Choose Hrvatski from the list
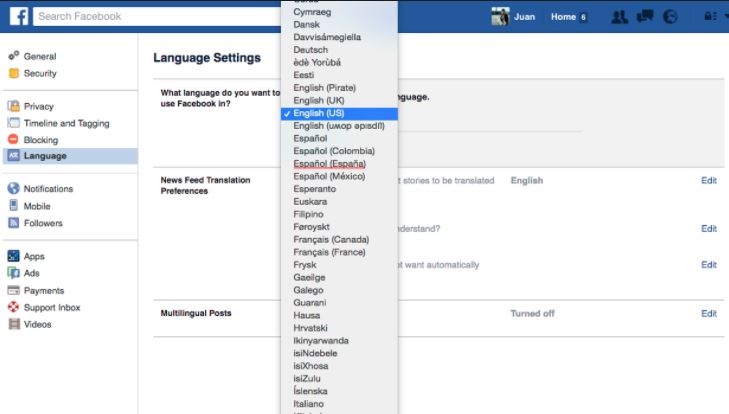Screen dimensions: 729x414 pos(310,328)
